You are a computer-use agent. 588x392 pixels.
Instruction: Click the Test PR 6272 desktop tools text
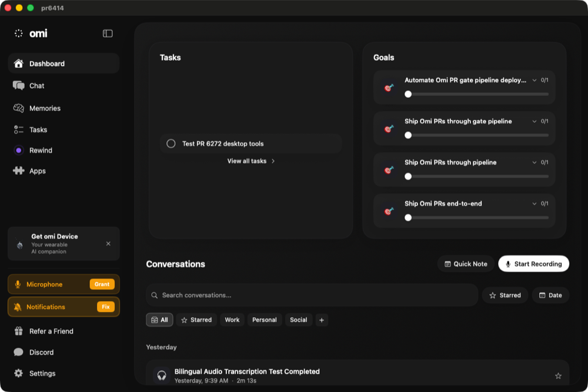coord(223,144)
